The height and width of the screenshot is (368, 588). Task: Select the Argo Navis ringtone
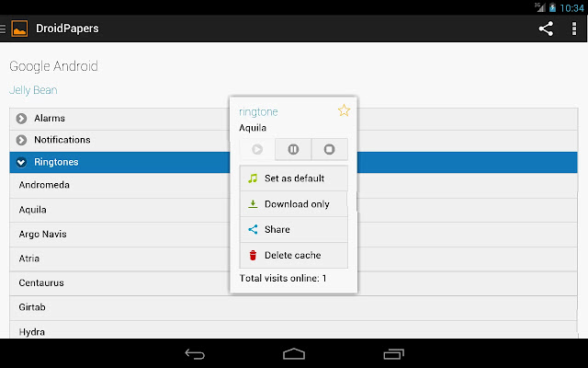pos(120,235)
